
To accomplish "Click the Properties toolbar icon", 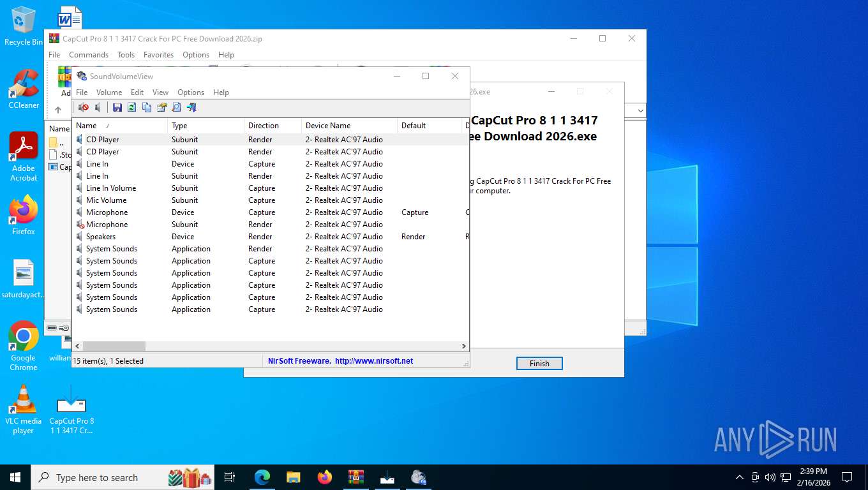I will tap(162, 107).
